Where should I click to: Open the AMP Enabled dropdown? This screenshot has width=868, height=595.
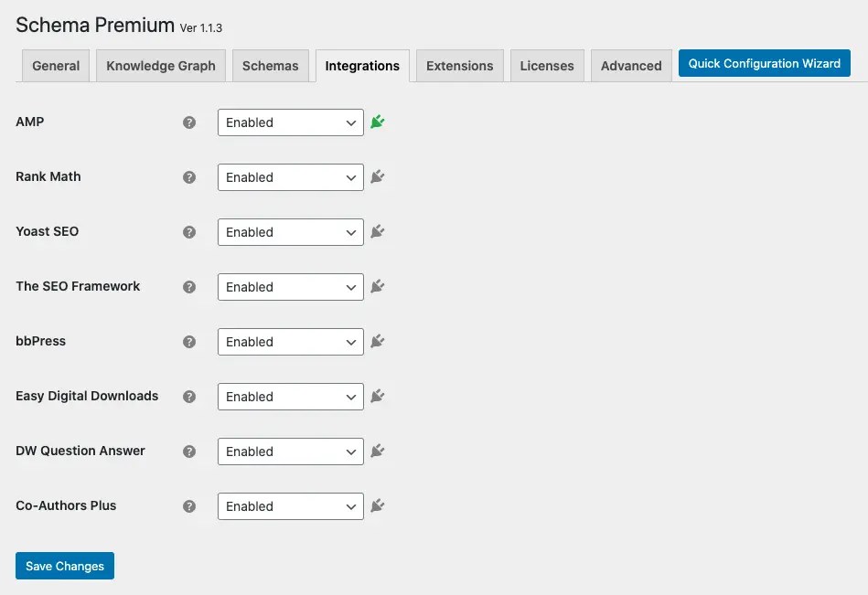[291, 122]
